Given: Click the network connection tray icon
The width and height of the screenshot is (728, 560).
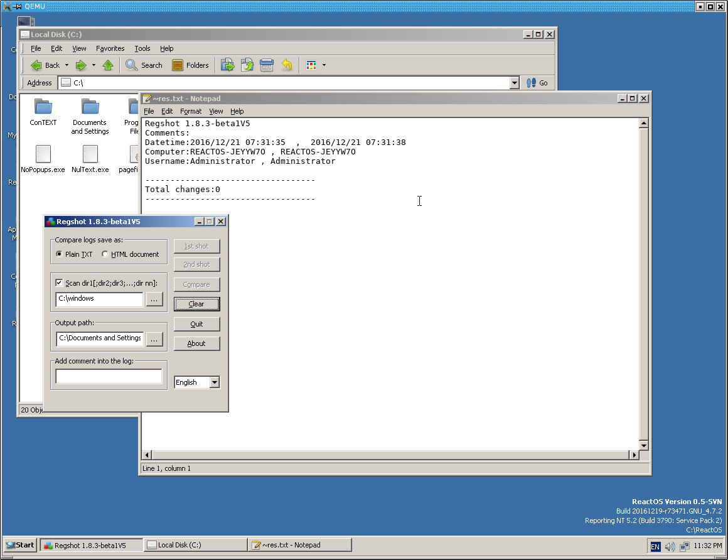Looking at the screenshot, I should tap(684, 547).
